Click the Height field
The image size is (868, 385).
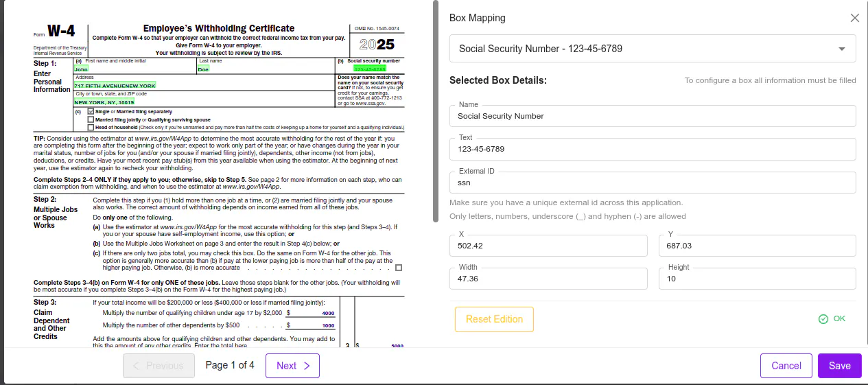(758, 279)
